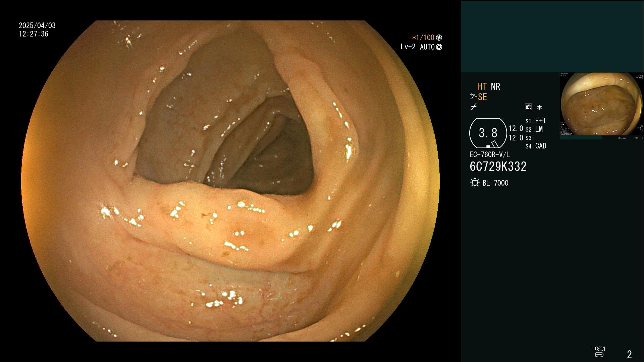Click the S4: CAD switch assignment

tap(536, 146)
